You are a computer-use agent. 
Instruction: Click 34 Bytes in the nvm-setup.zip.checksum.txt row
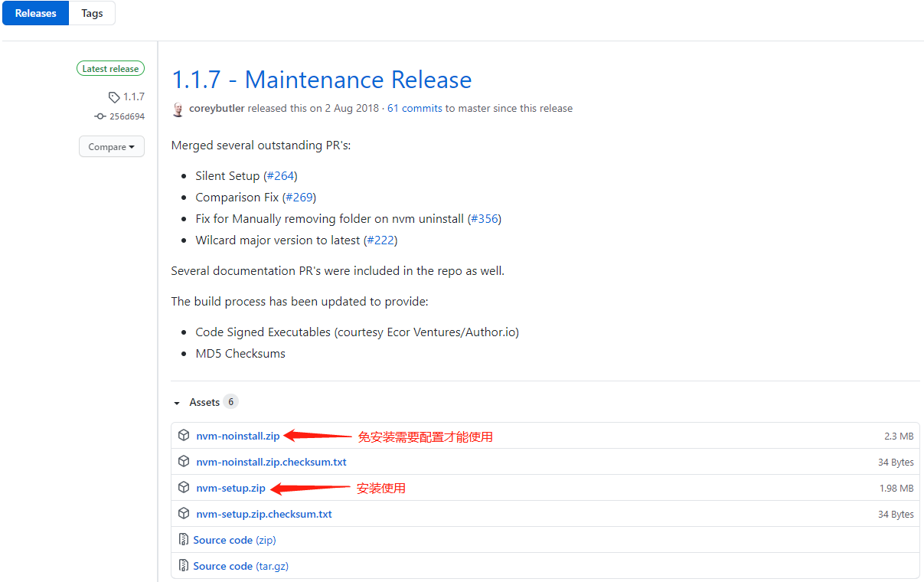point(896,515)
